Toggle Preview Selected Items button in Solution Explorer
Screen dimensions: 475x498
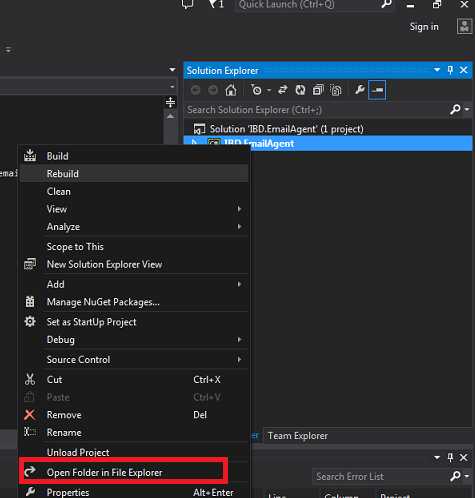click(x=377, y=90)
